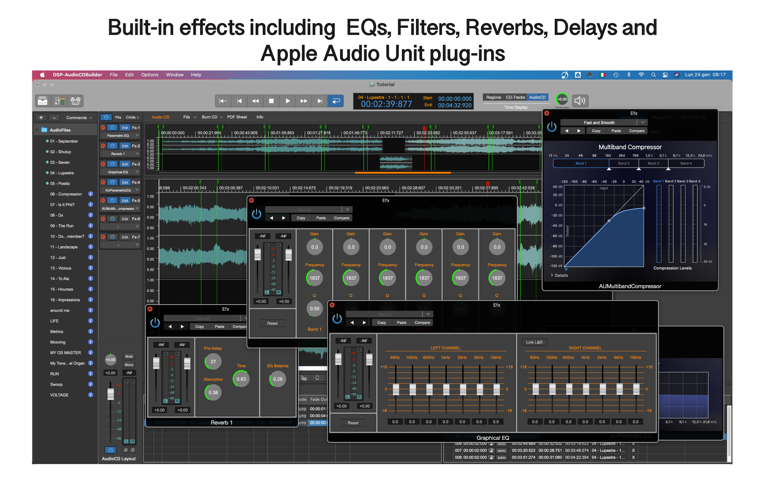Switch to the CD-Tracks time display tab
Screen dimensions: 765x478
coord(515,98)
